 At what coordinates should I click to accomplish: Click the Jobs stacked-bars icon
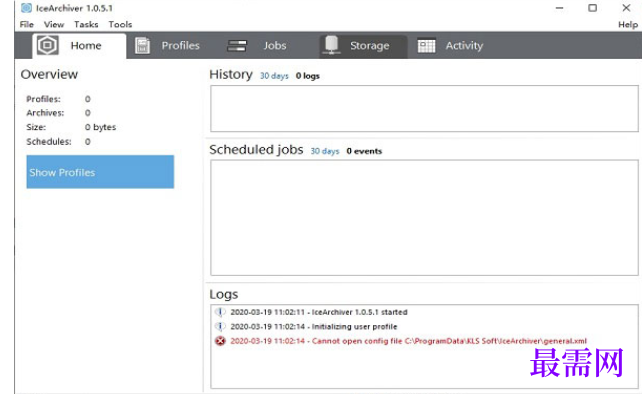pyautogui.click(x=237, y=45)
